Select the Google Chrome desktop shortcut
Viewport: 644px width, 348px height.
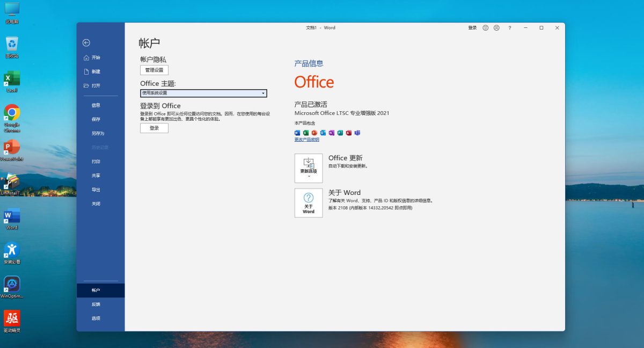click(x=12, y=118)
